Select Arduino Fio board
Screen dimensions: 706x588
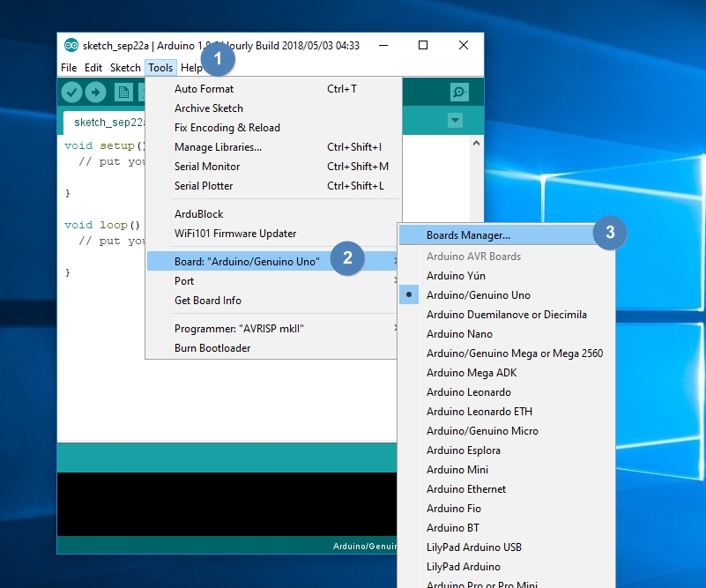click(507, 508)
